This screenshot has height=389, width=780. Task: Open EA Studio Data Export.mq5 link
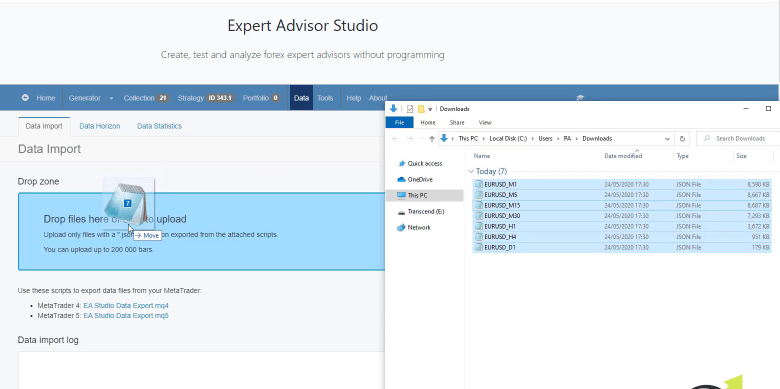126,315
